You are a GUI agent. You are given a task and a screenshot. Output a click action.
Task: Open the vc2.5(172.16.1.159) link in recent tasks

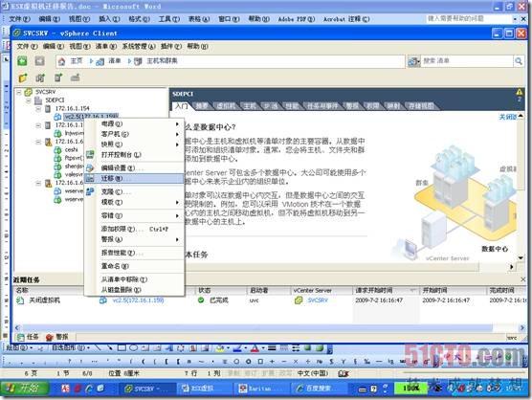[138, 300]
